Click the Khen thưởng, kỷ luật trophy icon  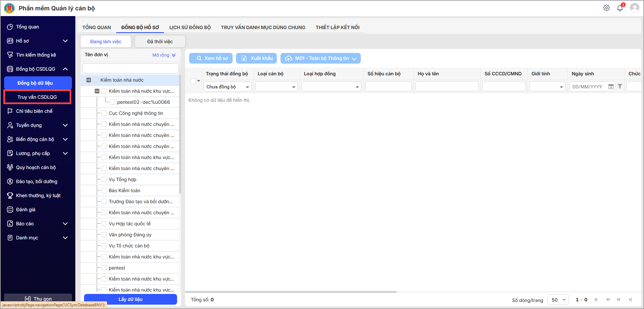click(10, 196)
